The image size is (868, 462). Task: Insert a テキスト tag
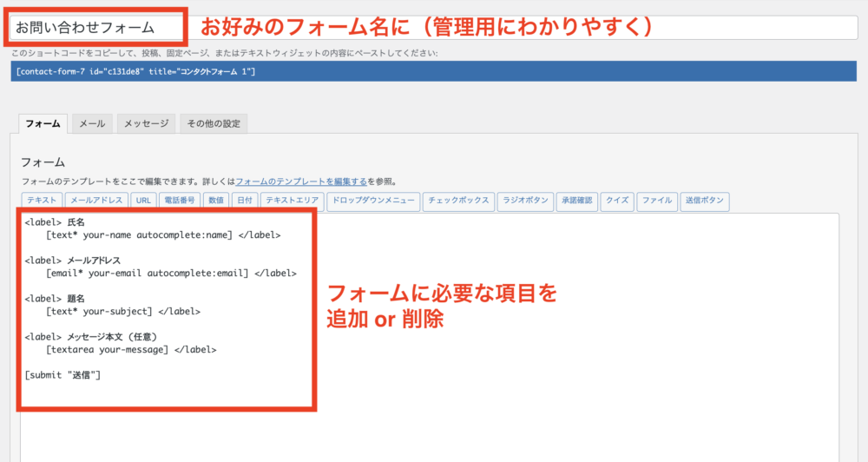42,201
